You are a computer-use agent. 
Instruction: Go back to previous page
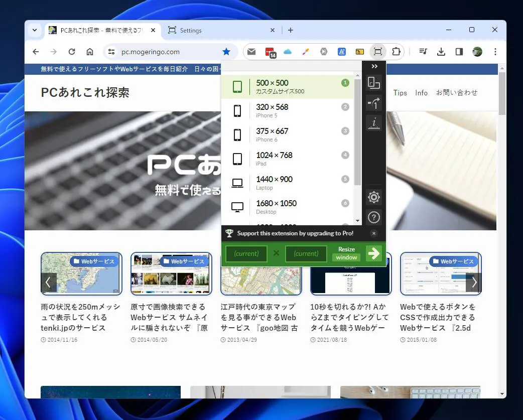(36, 52)
